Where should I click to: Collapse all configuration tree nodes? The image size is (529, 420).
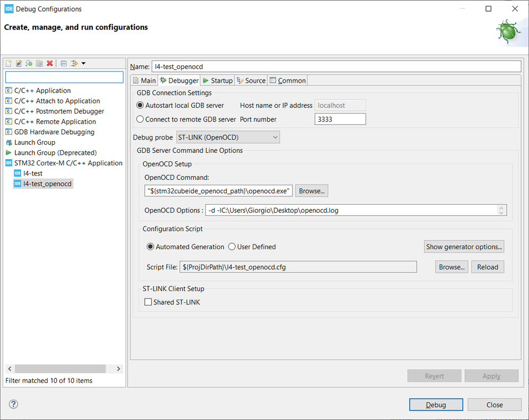64,63
